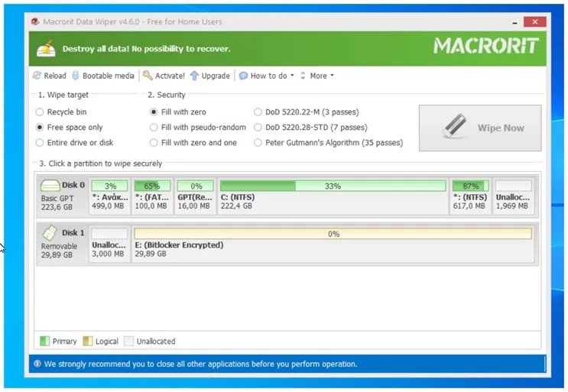The image size is (568, 392).
Task: Click the Upgrade toolbar label
Action: click(x=216, y=76)
